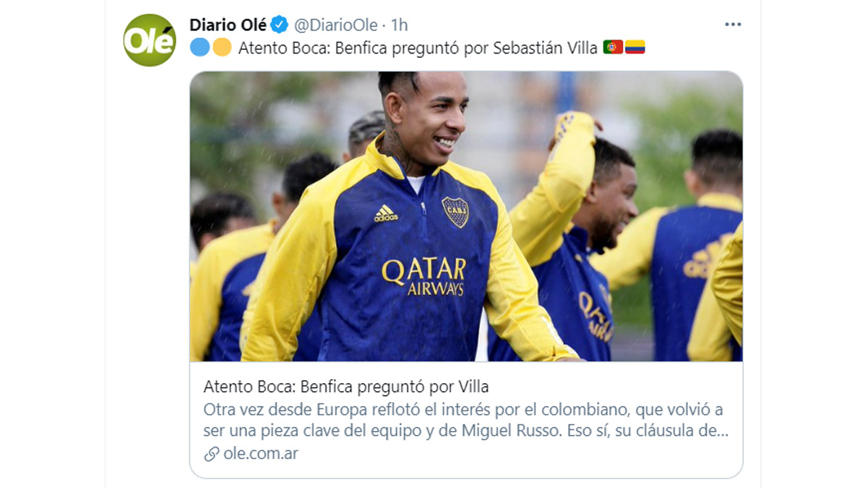
Task: Click the card headline 'Atento Boca: Benfica preguntó por Villa'
Action: [346, 386]
